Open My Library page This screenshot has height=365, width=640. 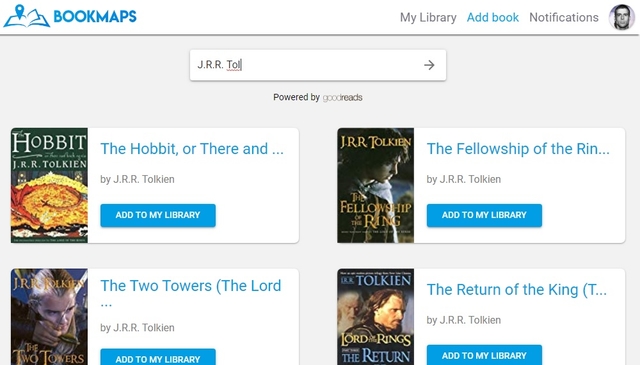(x=428, y=18)
